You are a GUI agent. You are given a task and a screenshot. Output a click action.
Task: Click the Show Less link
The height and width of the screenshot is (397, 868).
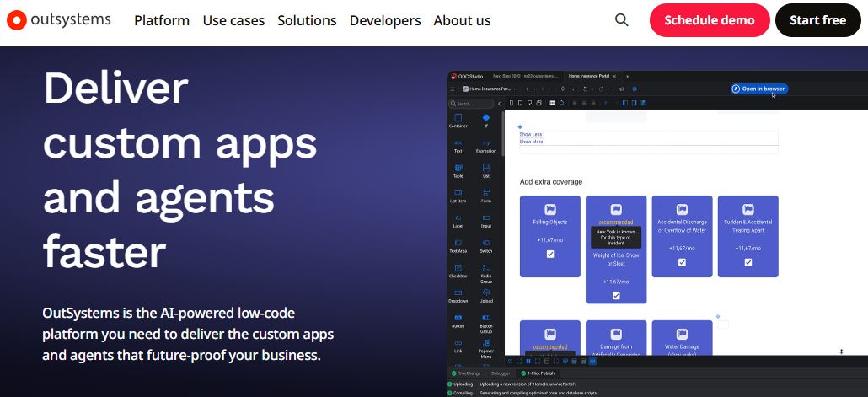[531, 135]
